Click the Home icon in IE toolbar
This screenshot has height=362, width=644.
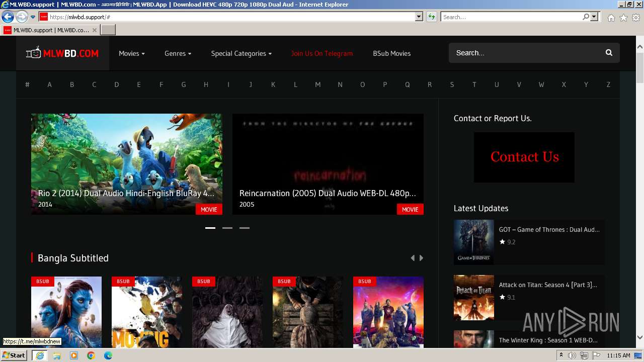[611, 18]
